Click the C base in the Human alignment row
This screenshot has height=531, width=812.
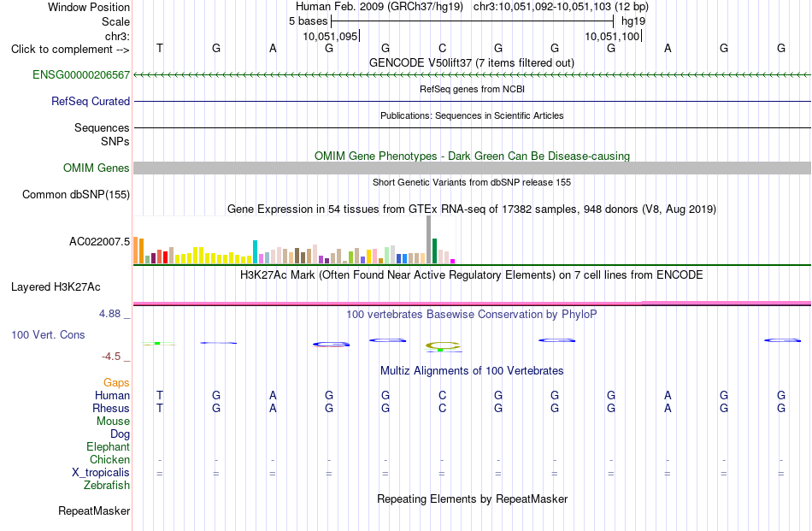(442, 395)
